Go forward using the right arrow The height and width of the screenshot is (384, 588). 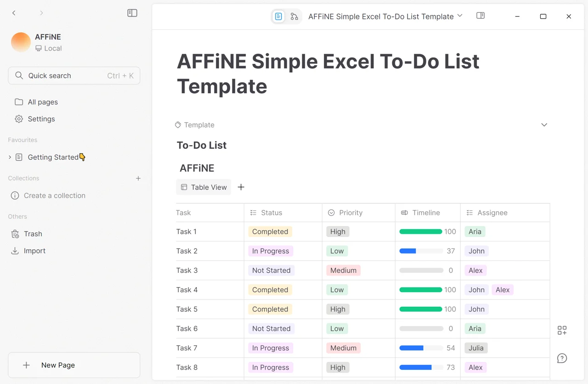tap(41, 13)
